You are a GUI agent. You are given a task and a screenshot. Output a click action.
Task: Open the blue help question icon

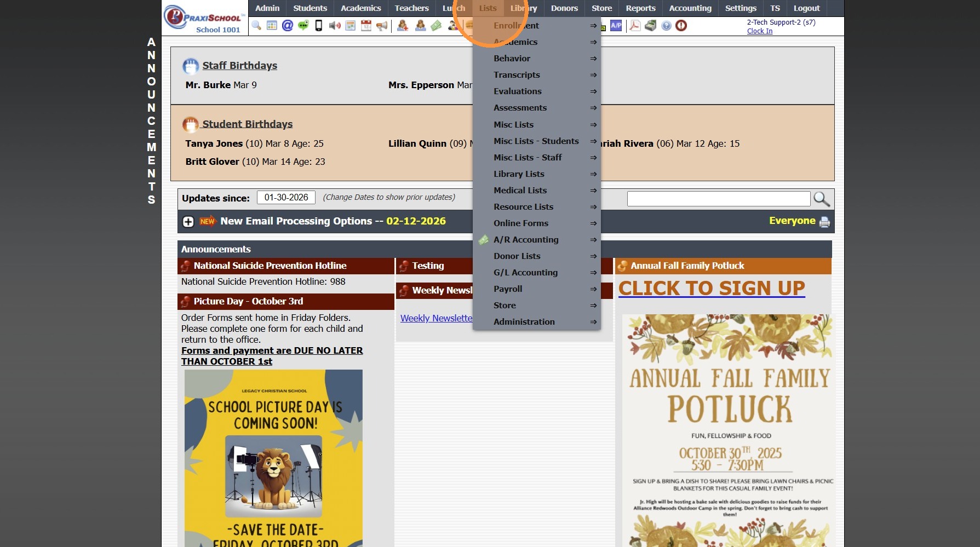tap(666, 26)
